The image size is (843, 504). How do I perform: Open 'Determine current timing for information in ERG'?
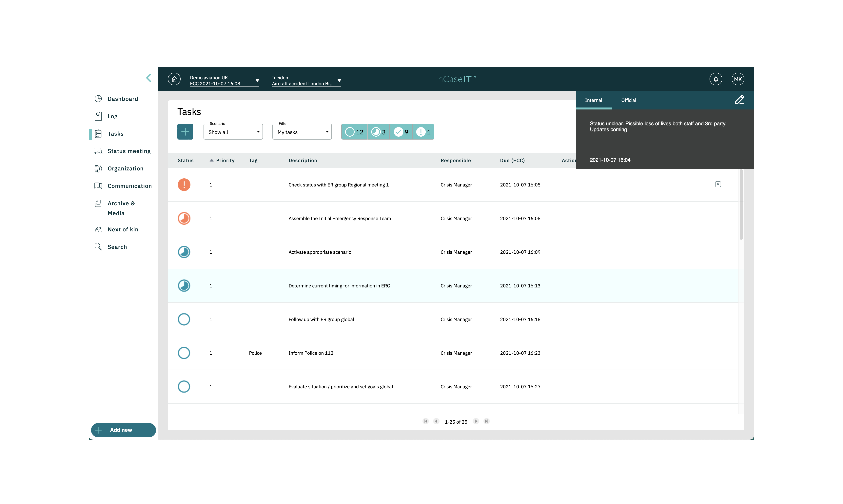tap(339, 286)
